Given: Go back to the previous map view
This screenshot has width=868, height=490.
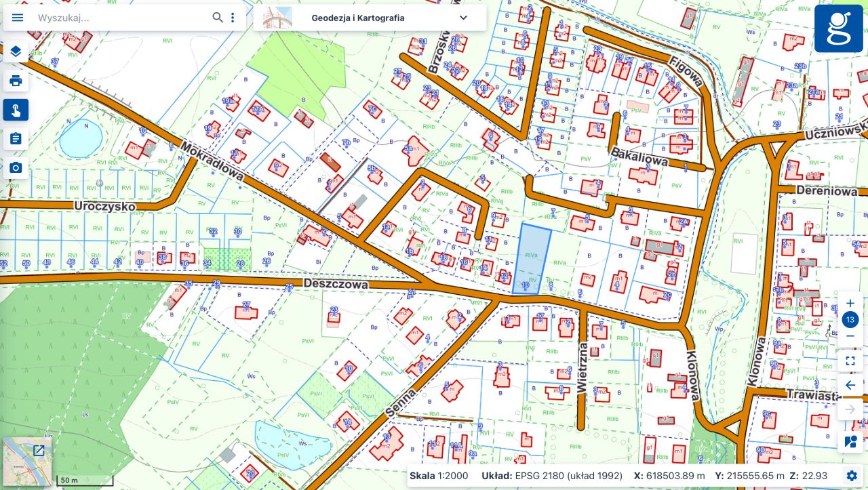Looking at the screenshot, I should click(x=850, y=385).
